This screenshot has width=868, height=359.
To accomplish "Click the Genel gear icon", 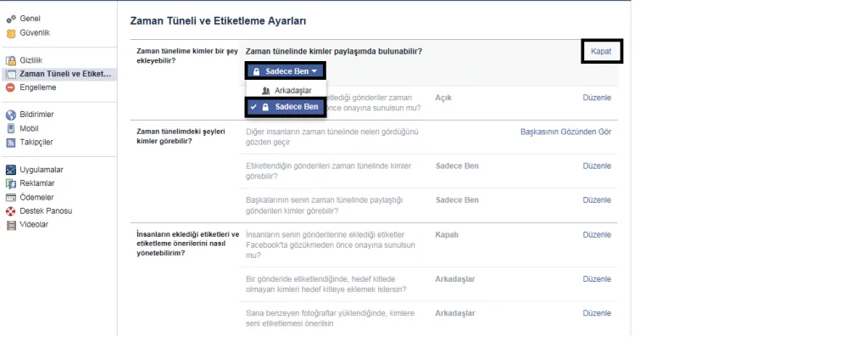I will (x=11, y=19).
